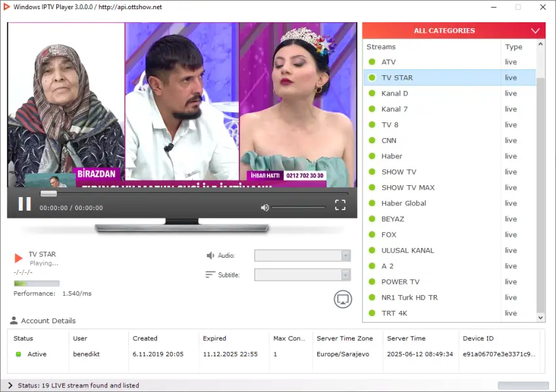
Task: Click the green Active status indicator
Action: (18, 354)
